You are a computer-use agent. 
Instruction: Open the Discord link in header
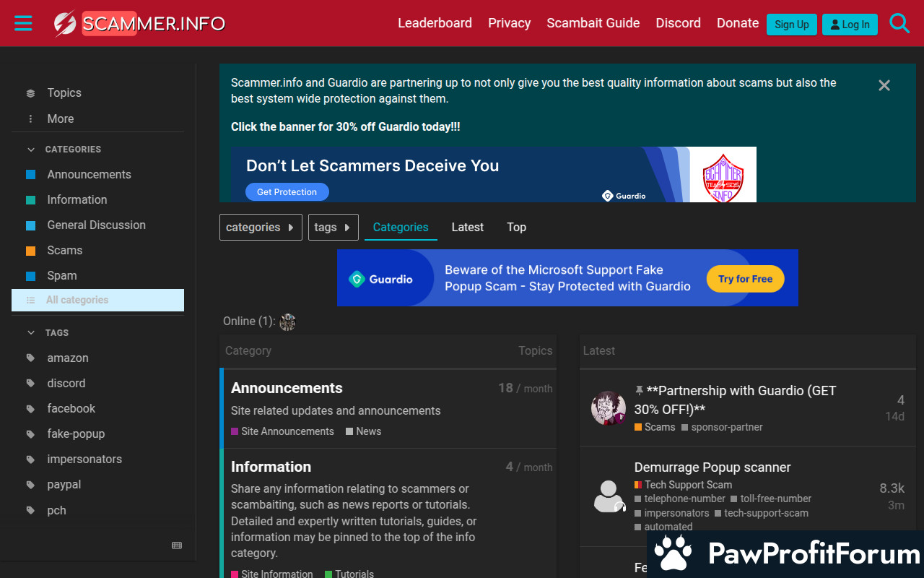[678, 23]
